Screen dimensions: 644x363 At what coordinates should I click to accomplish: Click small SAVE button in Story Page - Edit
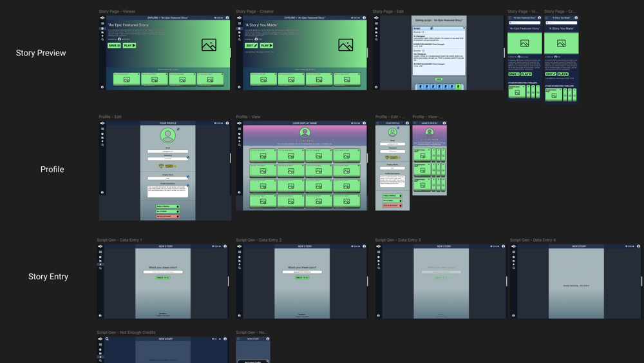click(439, 79)
